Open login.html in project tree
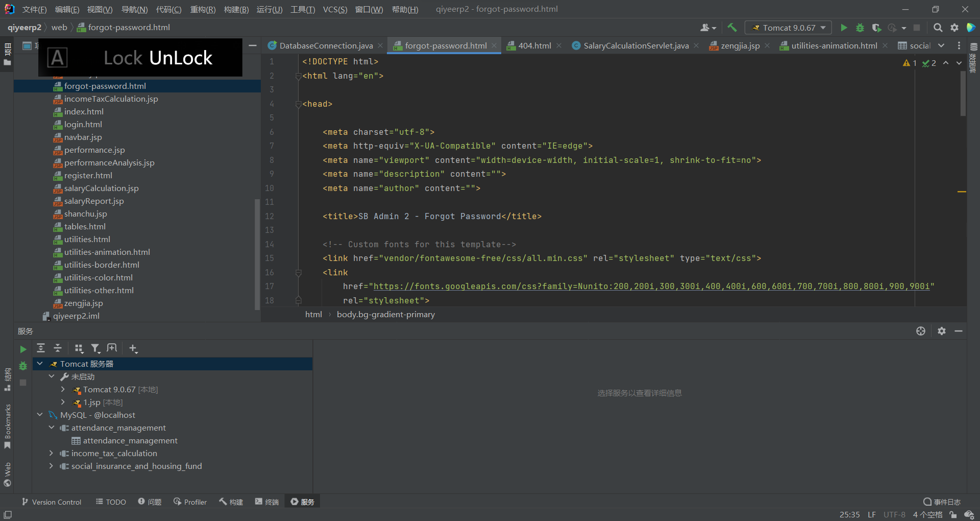 83,124
